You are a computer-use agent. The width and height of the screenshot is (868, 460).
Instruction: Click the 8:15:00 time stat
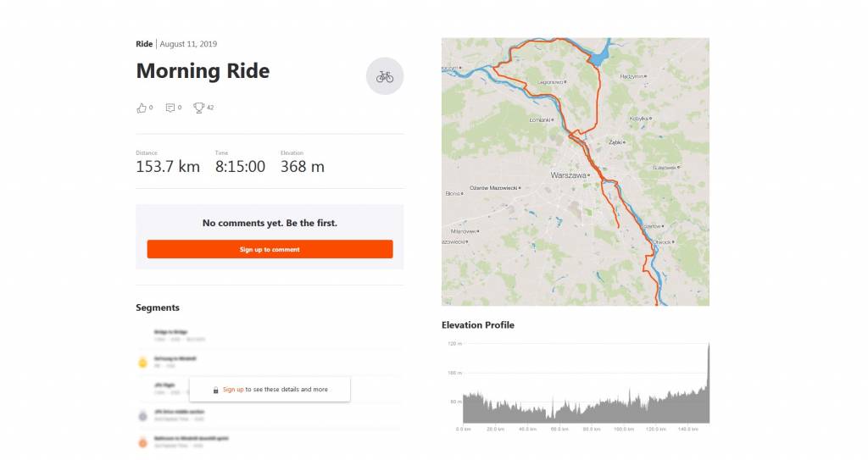click(x=240, y=167)
